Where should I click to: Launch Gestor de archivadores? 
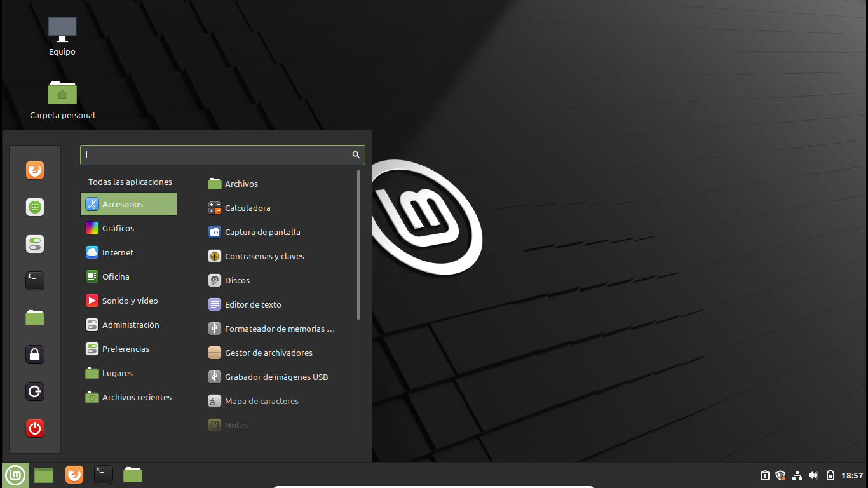point(280,353)
